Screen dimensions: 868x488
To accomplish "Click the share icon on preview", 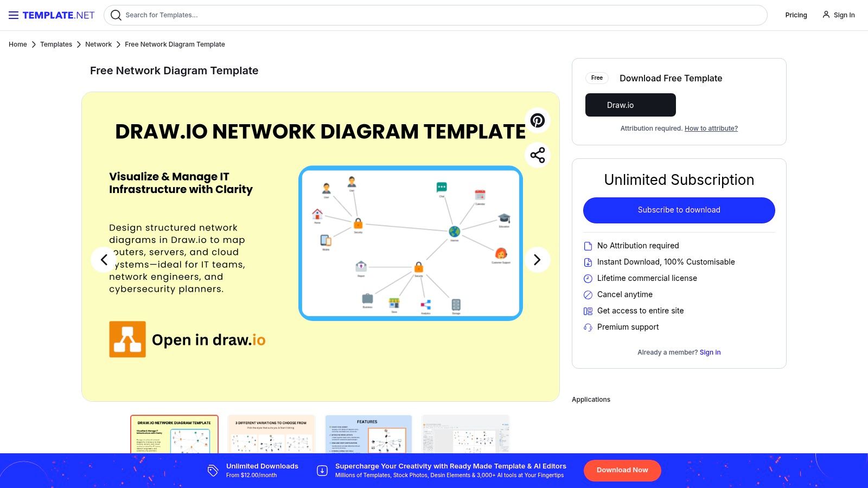I will (538, 155).
